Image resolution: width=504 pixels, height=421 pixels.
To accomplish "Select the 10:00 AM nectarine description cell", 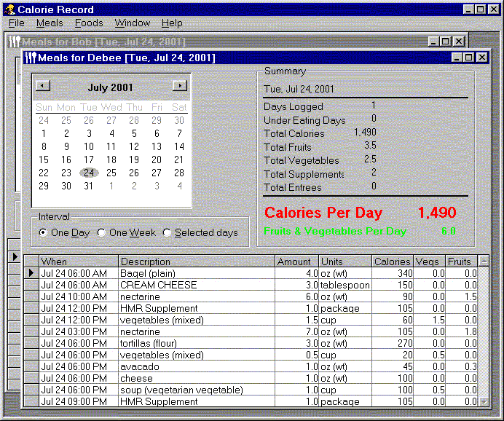I will click(197, 296).
